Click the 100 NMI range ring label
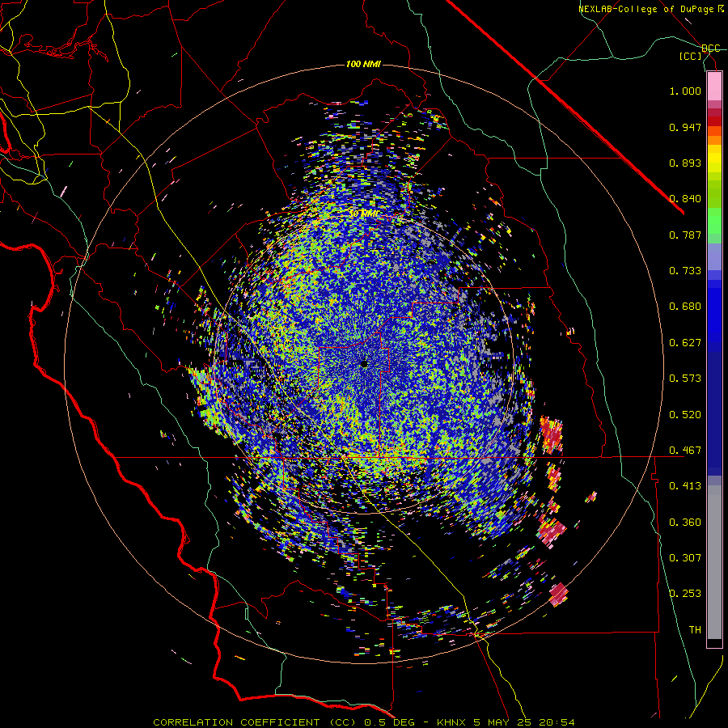 (363, 64)
